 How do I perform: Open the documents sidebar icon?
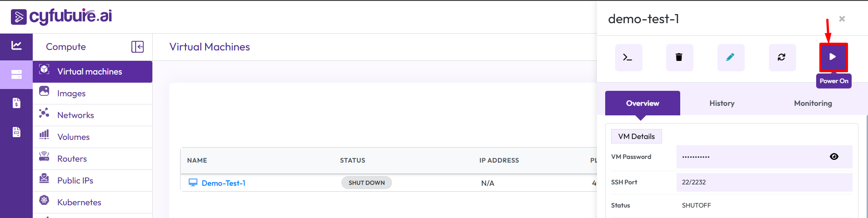16,132
